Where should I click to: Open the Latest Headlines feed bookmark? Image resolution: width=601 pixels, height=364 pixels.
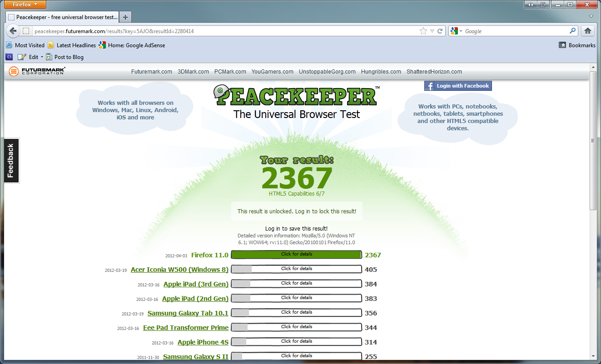point(72,45)
